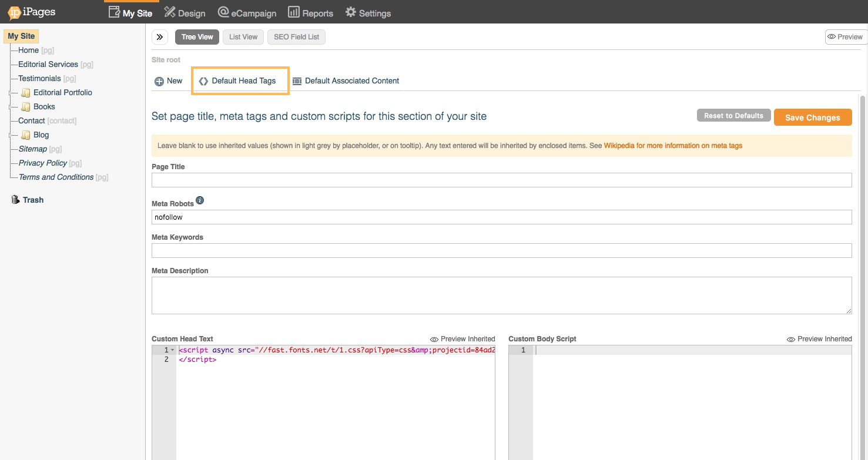Click the Save Changes button
Image resolution: width=868 pixels, height=460 pixels.
coord(812,117)
